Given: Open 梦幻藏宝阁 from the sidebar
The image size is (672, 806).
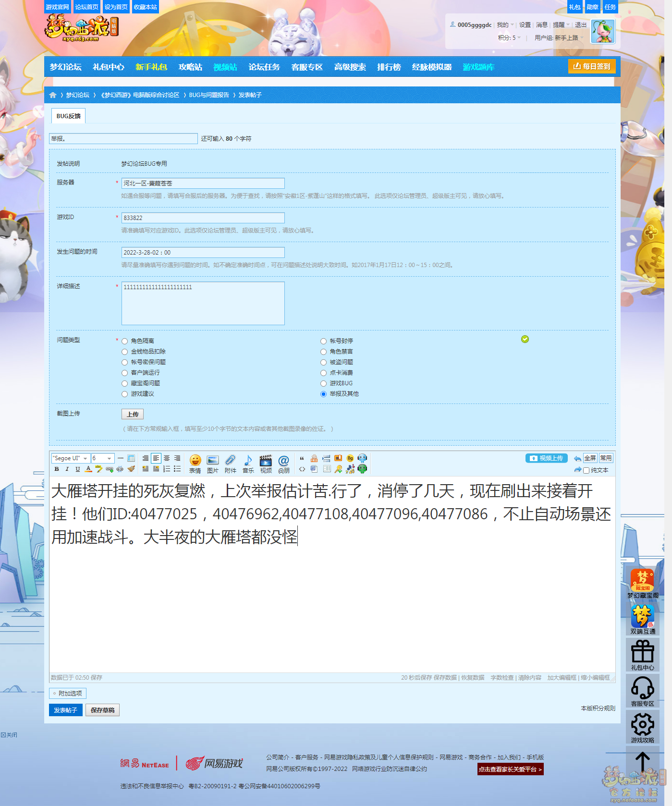Looking at the screenshot, I should 643,584.
